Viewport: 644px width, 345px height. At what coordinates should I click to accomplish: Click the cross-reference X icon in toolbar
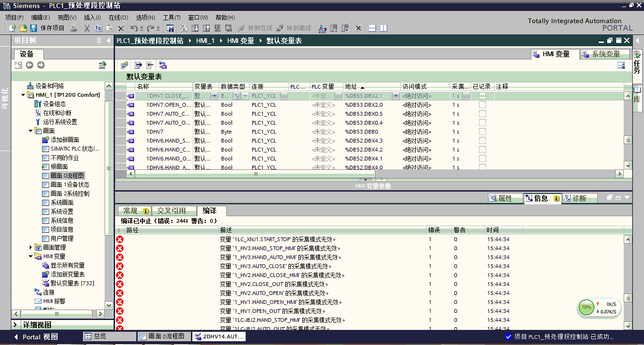click(358, 28)
